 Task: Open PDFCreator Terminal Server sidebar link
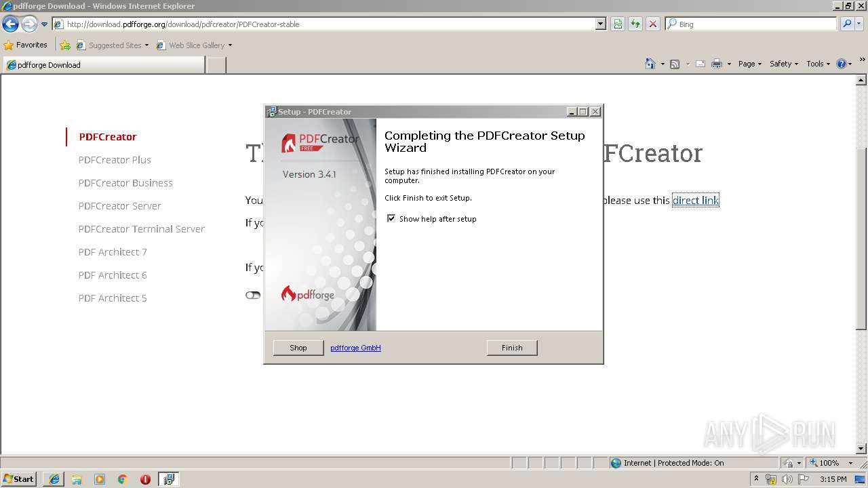point(142,229)
